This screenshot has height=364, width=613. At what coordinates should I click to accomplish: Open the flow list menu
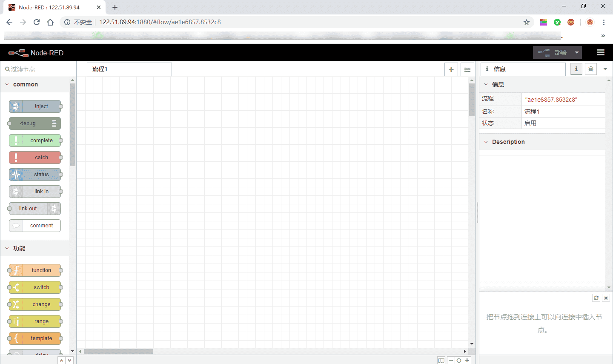pos(467,69)
